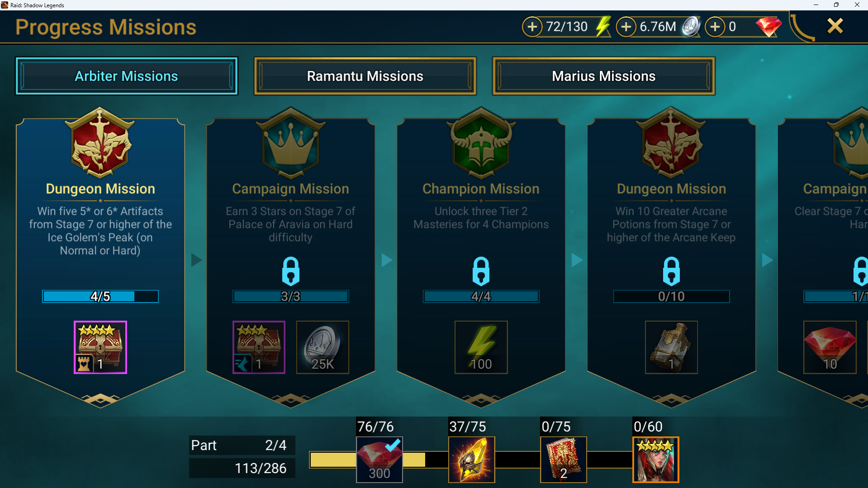868x488 pixels.
Task: Check the 100 energy reward icon
Action: pyautogui.click(x=481, y=347)
